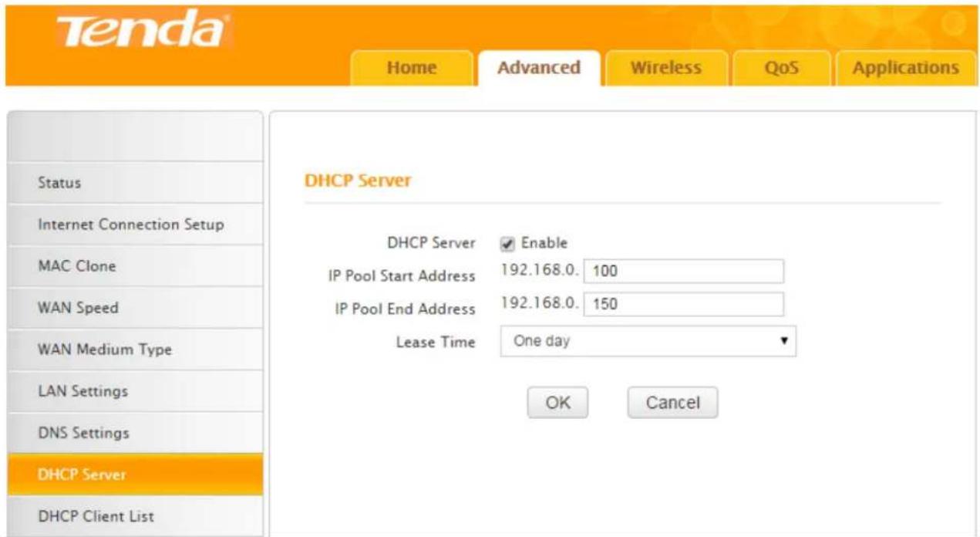Select MAC Clone in sidebar
The image size is (980, 537).
click(135, 266)
